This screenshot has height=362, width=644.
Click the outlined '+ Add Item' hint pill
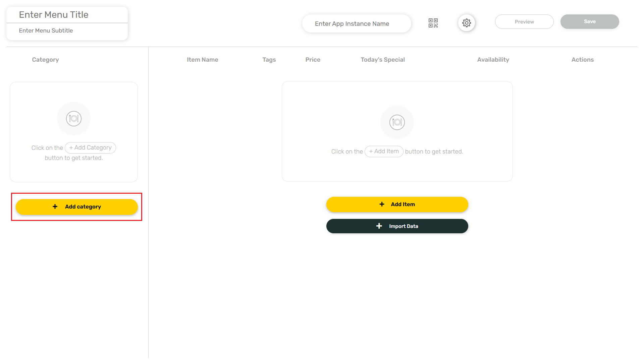(x=384, y=151)
